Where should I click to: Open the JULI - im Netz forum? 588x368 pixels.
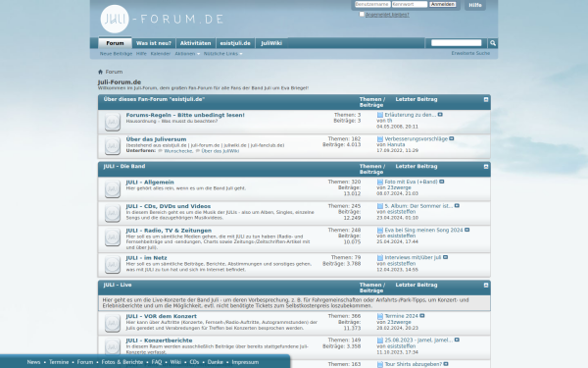147,258
